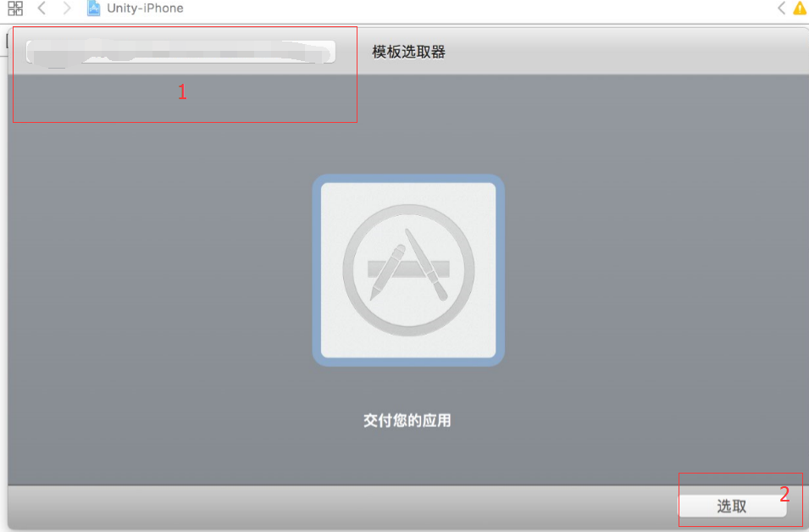Click the 模板选取器 title text
Screen dimensions: 809x532
(408, 53)
